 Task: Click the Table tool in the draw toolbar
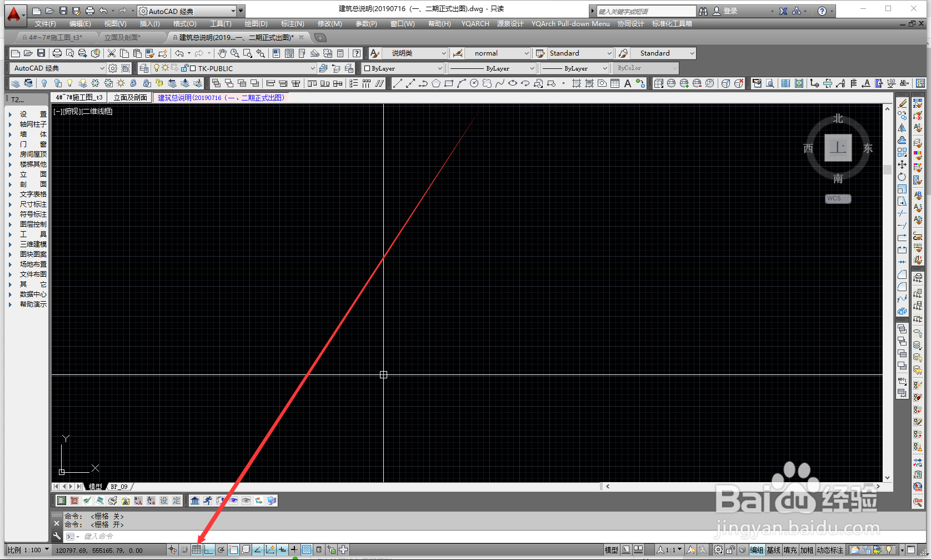[615, 83]
